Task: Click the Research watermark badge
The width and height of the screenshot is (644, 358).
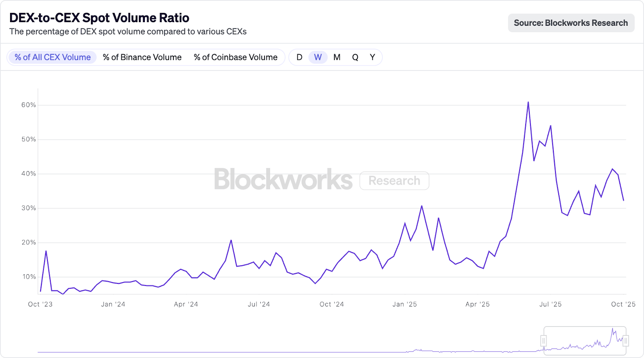Action: (x=394, y=181)
